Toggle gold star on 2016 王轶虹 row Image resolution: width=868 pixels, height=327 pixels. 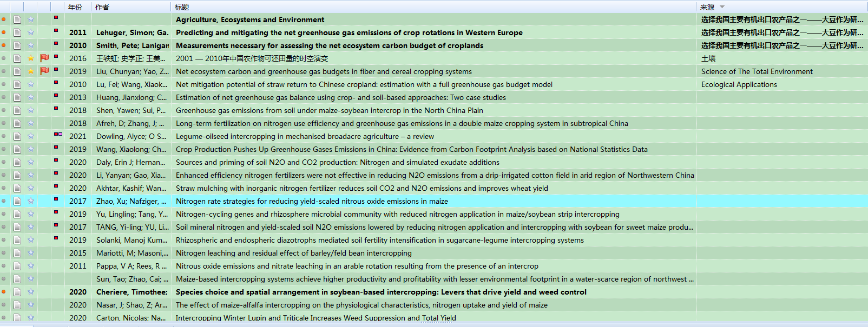click(31, 58)
